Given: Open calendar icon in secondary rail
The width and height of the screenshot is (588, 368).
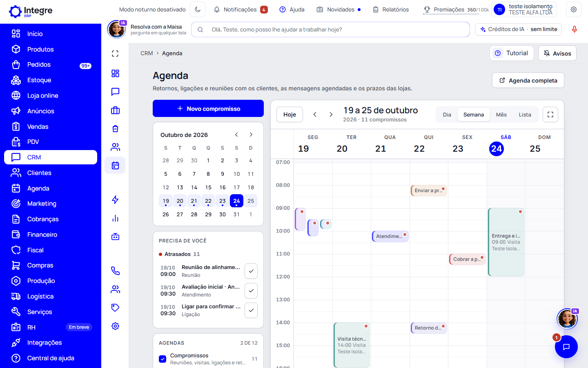Looking at the screenshot, I should pos(115,165).
